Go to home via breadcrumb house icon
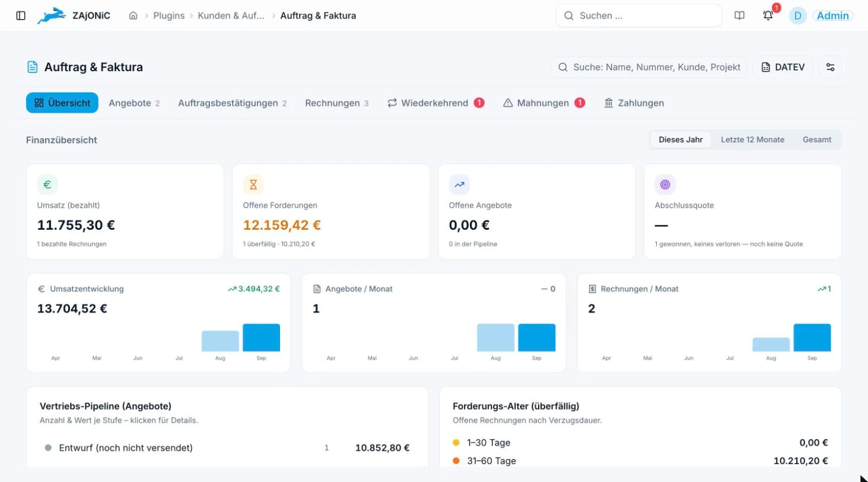Image resolution: width=868 pixels, height=482 pixels. click(133, 15)
